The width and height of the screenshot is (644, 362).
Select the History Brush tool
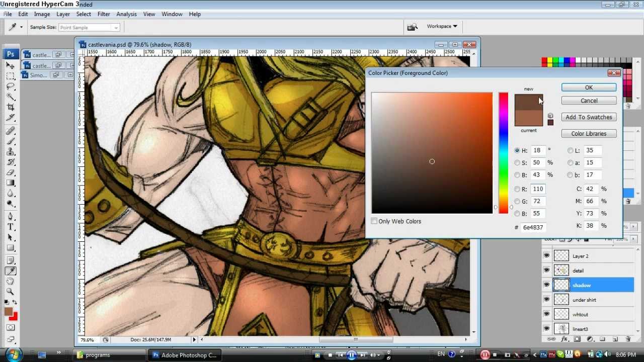(11, 162)
